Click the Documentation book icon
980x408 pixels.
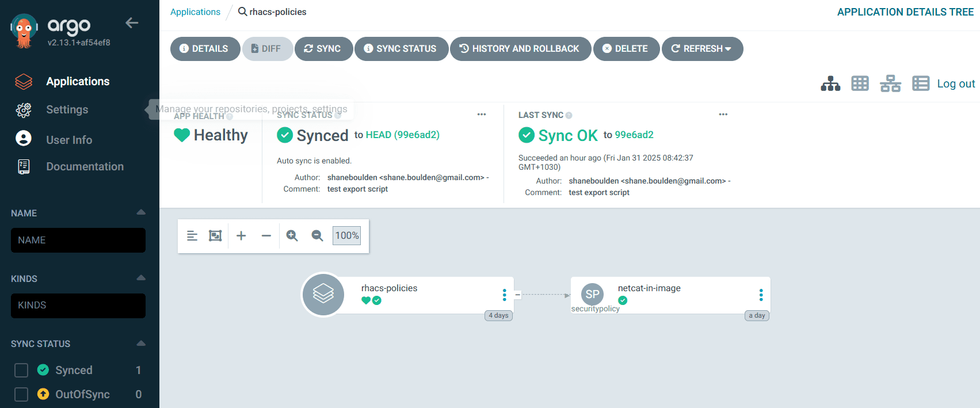24,167
